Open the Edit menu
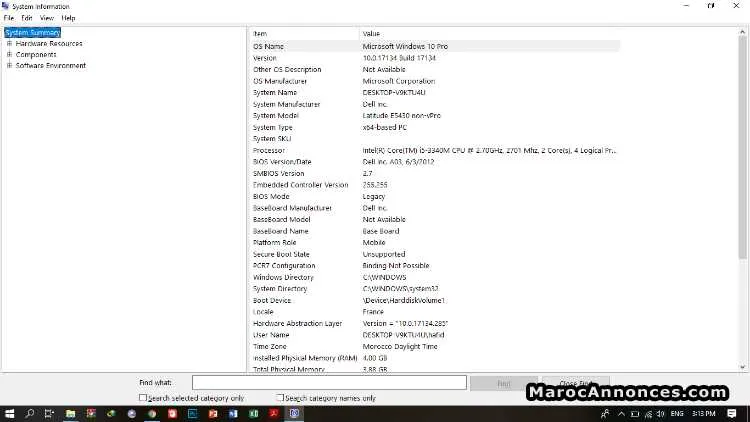The height and width of the screenshot is (422, 750). coord(27,18)
